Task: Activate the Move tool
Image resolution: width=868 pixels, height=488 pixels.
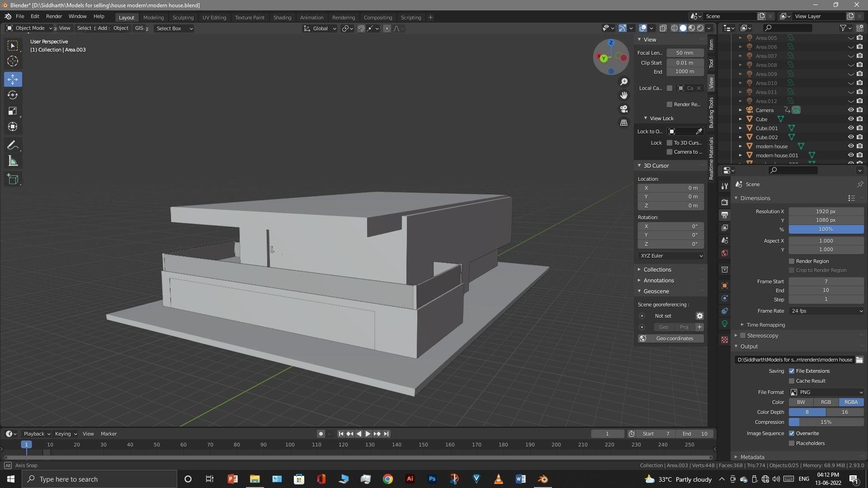Action: coord(13,80)
